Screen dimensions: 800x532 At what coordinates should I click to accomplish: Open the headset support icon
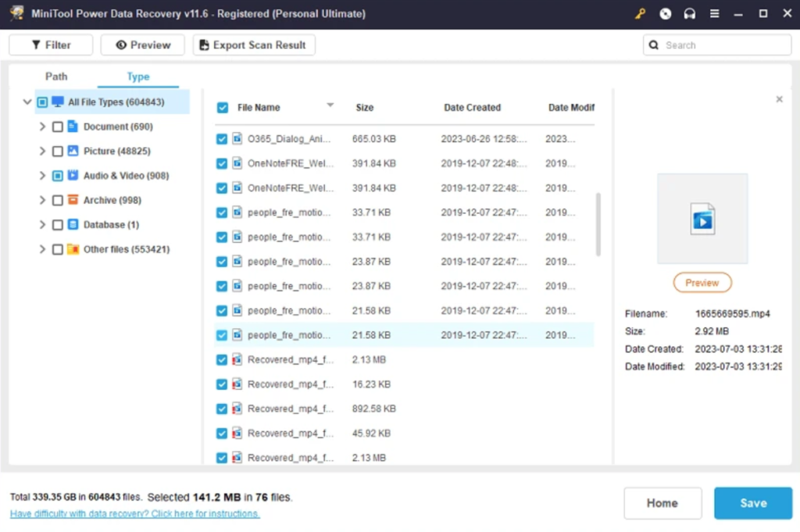pos(689,14)
